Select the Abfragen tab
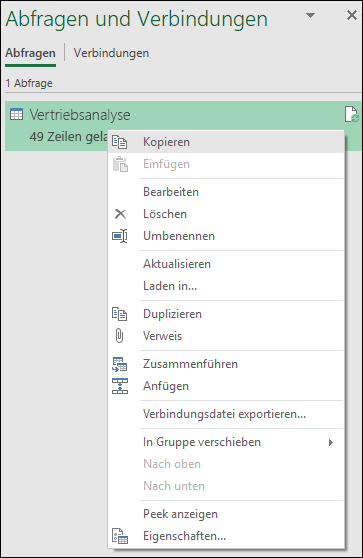 (x=30, y=53)
